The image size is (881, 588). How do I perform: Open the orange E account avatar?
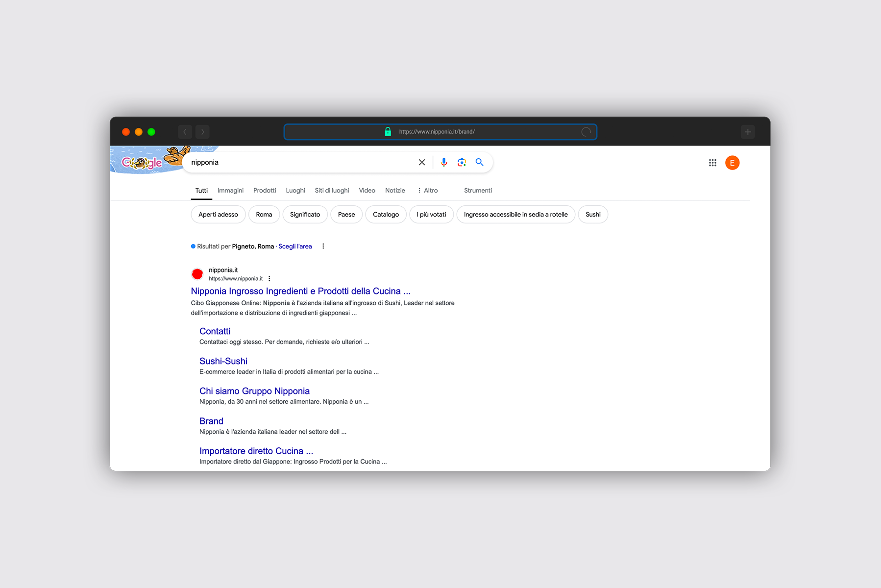[x=732, y=163]
